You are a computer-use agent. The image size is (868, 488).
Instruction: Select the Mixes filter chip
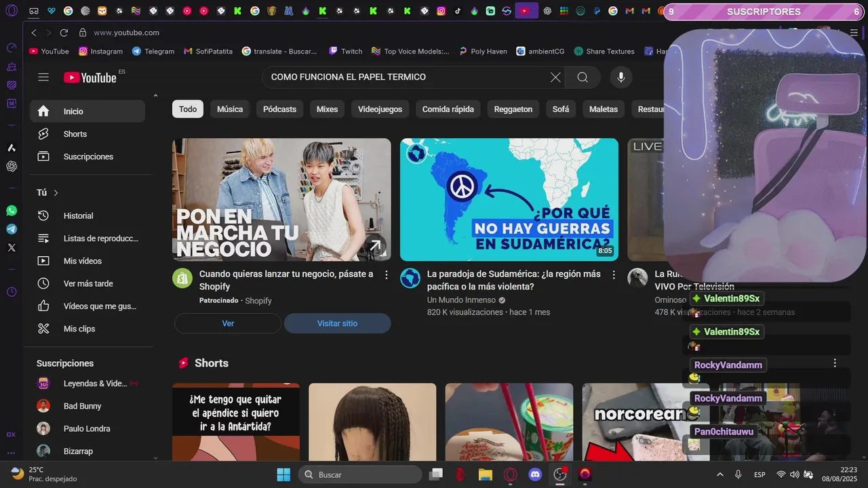[x=327, y=109]
